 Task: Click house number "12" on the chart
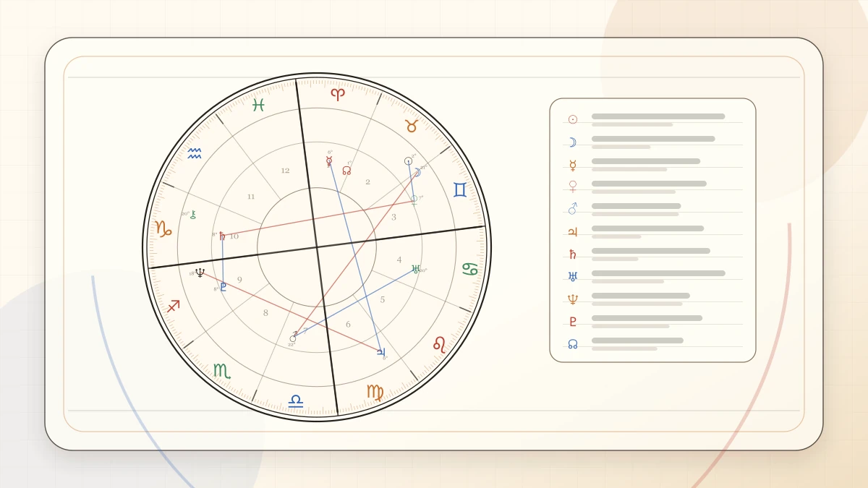click(x=285, y=171)
